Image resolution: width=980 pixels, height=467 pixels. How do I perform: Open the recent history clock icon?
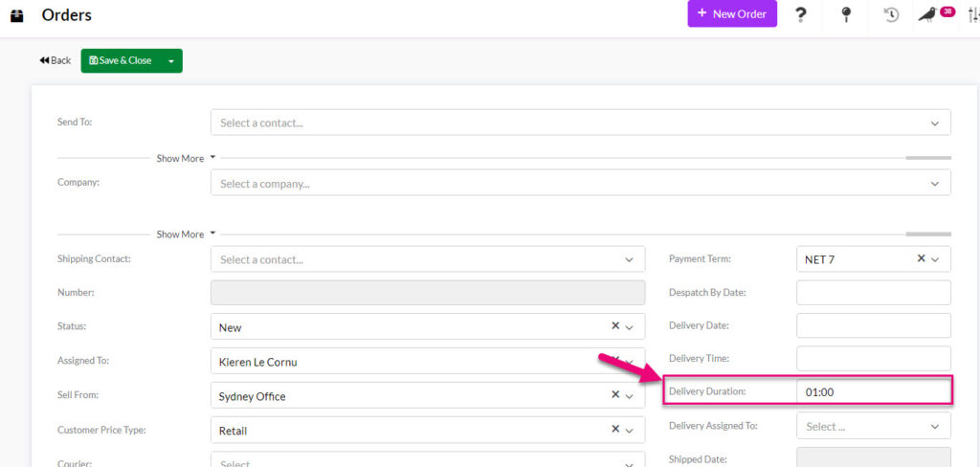tap(891, 15)
